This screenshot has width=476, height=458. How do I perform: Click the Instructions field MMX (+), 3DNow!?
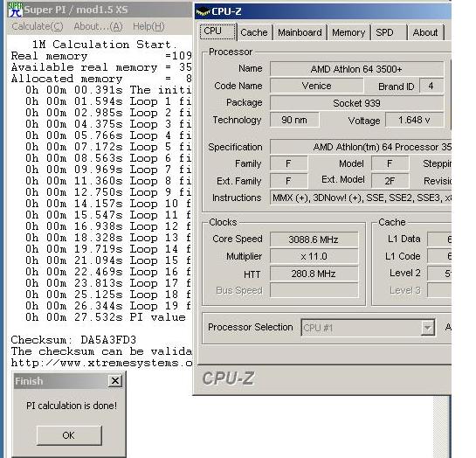[361, 198]
